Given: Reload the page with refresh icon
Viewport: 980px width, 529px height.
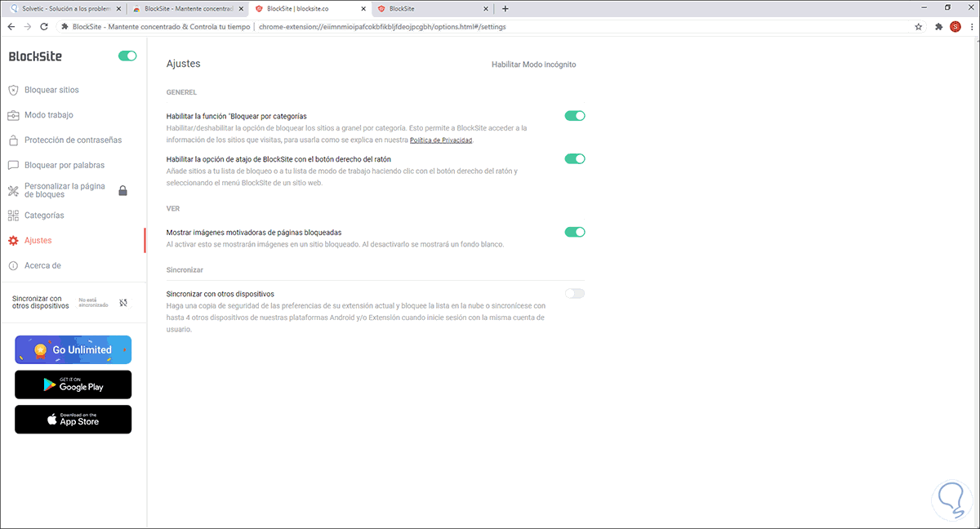Looking at the screenshot, I should pos(44,26).
